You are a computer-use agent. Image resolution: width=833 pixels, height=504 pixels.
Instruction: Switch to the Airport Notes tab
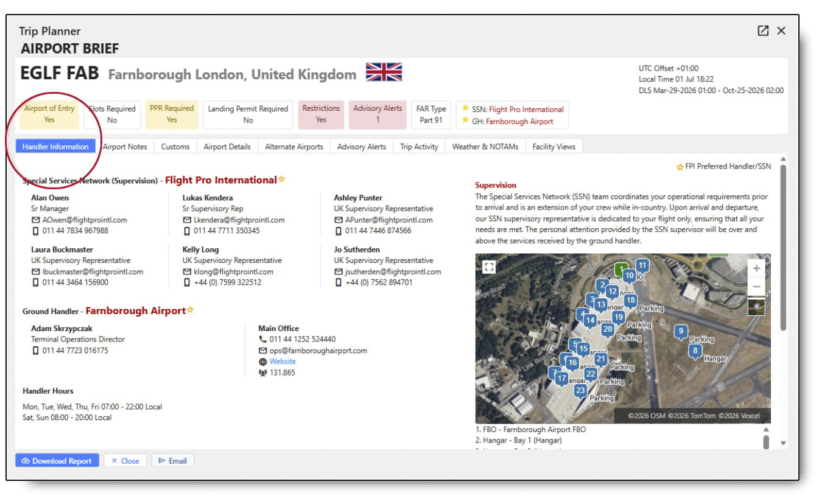click(x=125, y=147)
